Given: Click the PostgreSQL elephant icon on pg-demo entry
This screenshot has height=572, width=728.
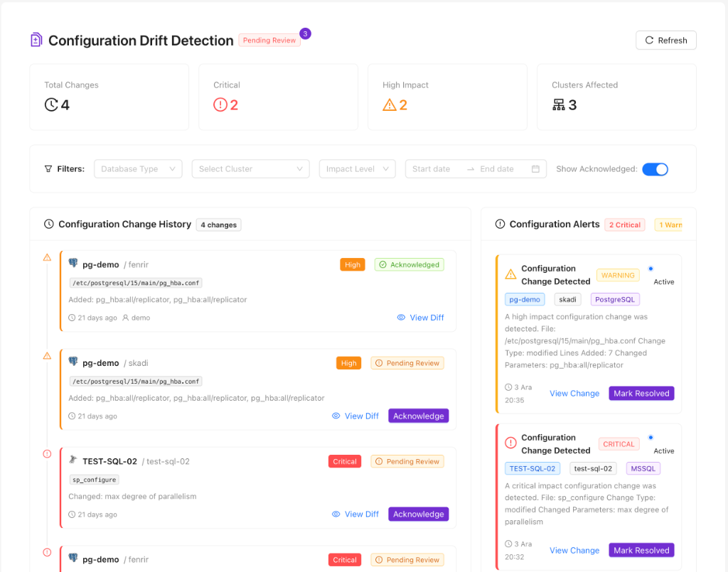Looking at the screenshot, I should 73,264.
